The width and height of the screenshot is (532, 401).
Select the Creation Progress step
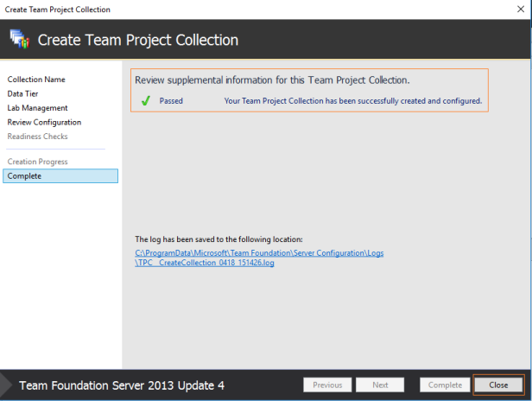pyautogui.click(x=37, y=162)
